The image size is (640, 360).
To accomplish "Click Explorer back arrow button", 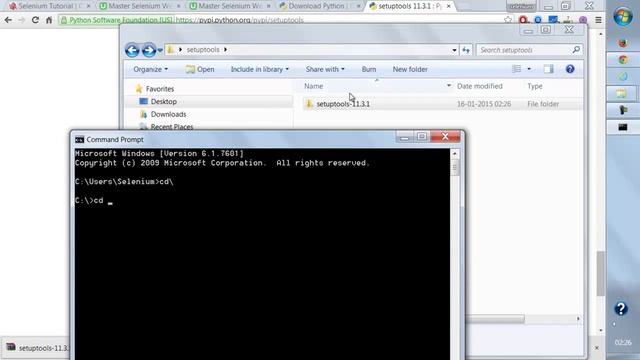I will click(x=132, y=50).
